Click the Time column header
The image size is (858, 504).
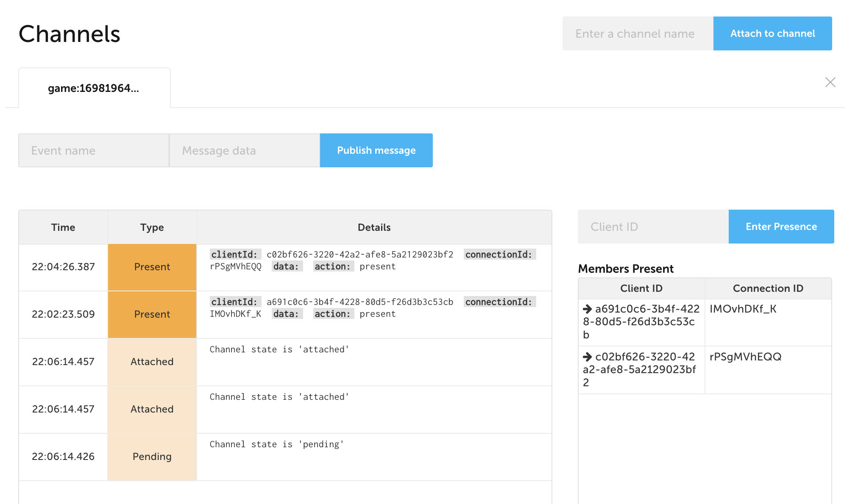pyautogui.click(x=63, y=227)
